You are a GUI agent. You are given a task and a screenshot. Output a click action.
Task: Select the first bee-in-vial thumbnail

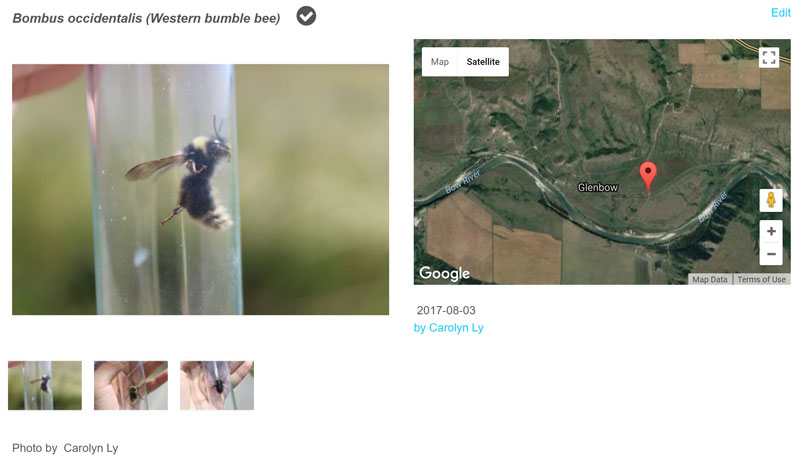coord(45,385)
